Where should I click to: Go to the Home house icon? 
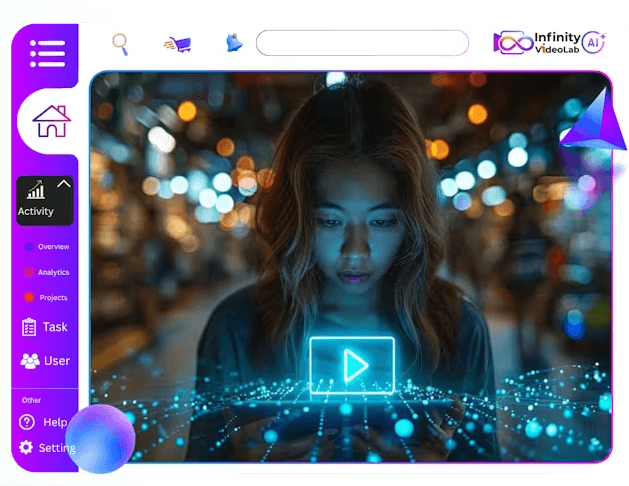[x=51, y=121]
